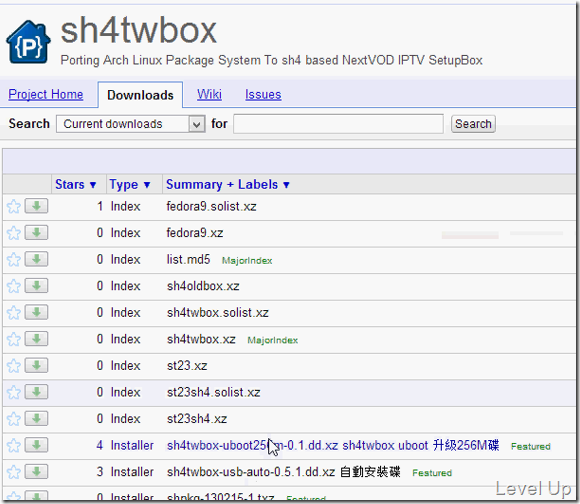Screen dimensions: 580x504
Task: Download list.md5 via green arrow icon
Action: click(x=36, y=259)
